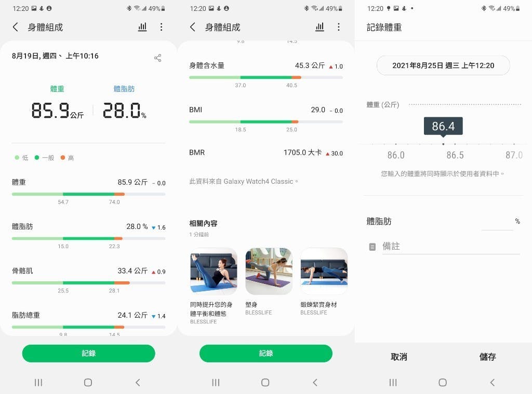This screenshot has width=532, height=394.
Task: Tap system back button in middle screen
Action: [315, 383]
